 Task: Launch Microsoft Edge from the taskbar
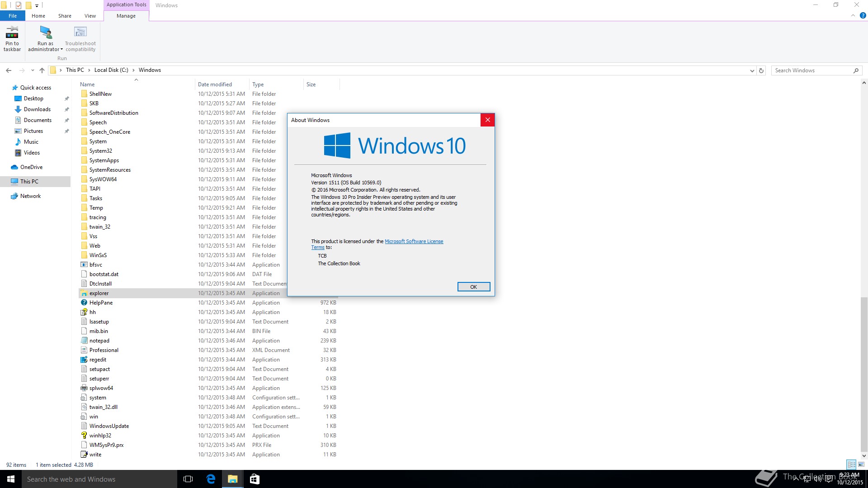point(211,479)
